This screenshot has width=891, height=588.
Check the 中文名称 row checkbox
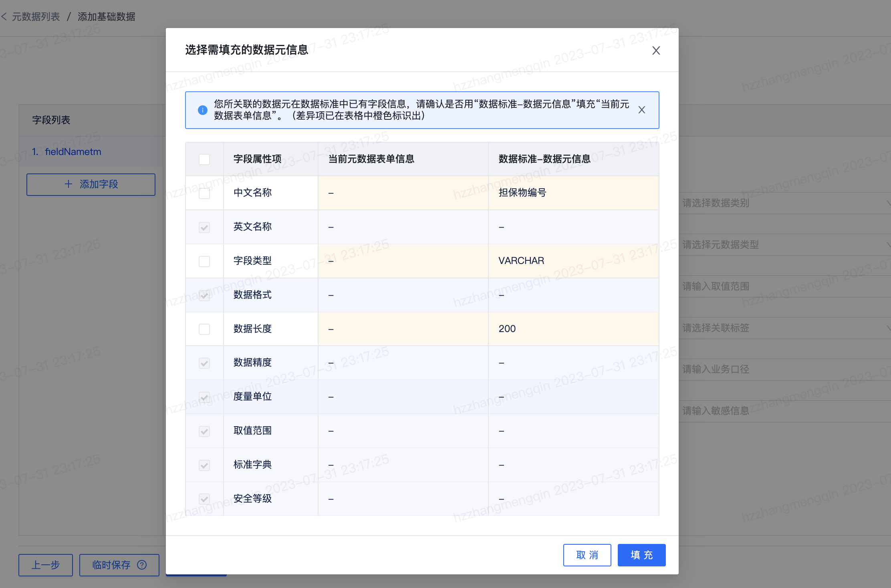pos(204,193)
